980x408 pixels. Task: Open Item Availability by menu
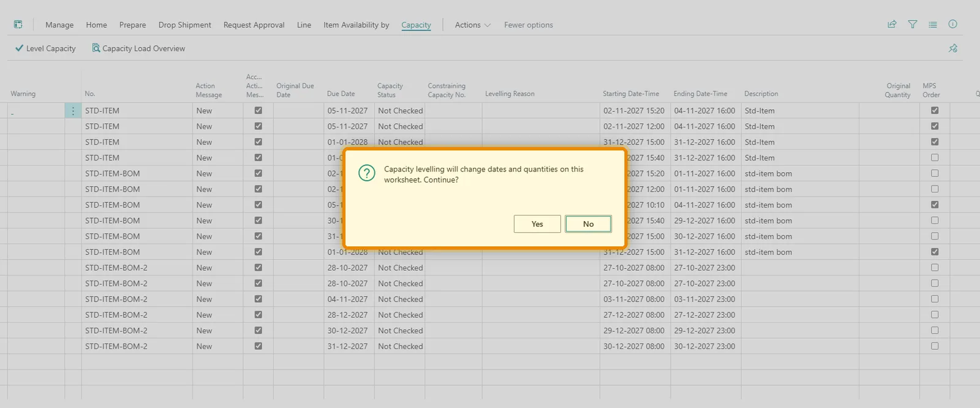356,25
